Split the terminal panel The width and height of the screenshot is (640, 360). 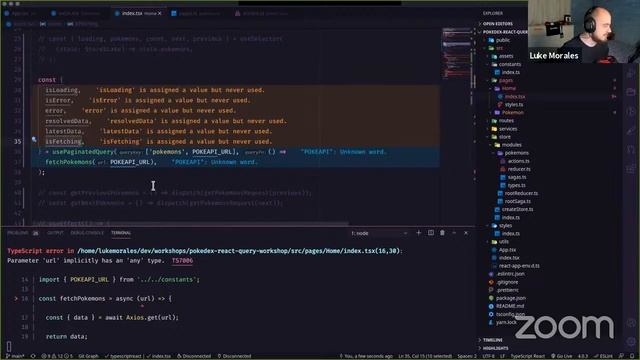(431, 233)
